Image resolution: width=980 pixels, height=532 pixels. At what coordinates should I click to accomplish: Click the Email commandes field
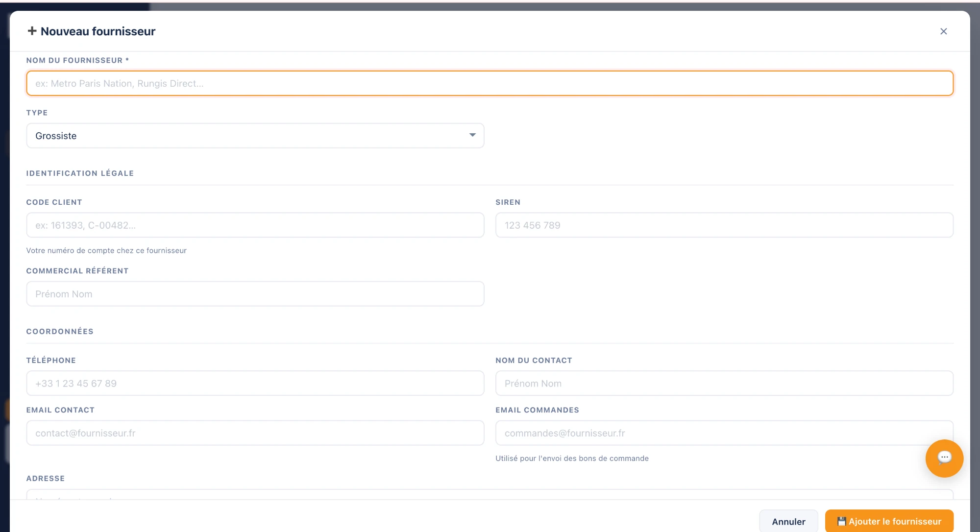click(x=724, y=433)
